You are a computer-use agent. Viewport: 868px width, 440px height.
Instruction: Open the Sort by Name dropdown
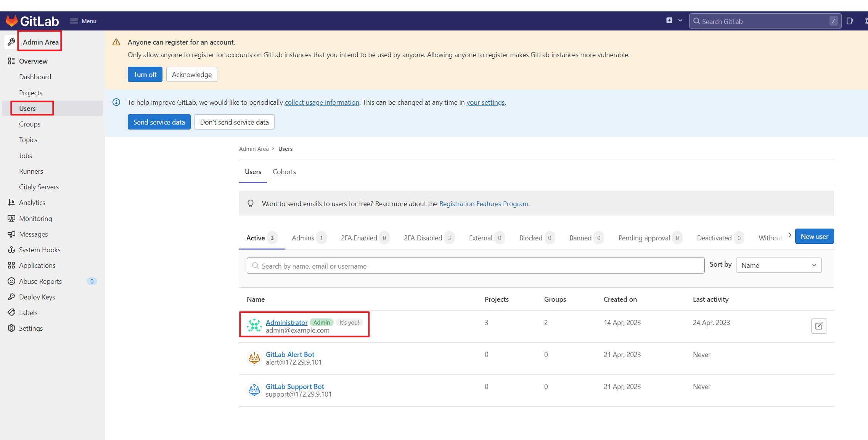779,265
